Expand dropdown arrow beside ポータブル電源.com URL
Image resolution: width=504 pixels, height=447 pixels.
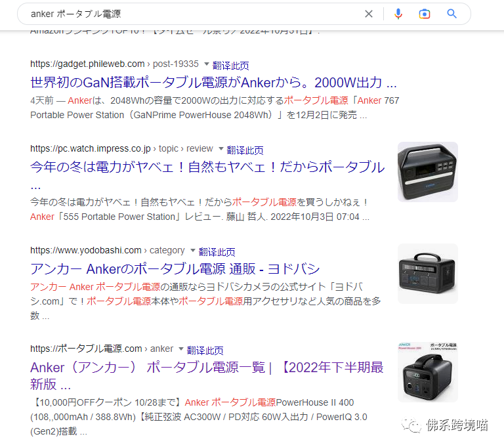click(x=181, y=349)
